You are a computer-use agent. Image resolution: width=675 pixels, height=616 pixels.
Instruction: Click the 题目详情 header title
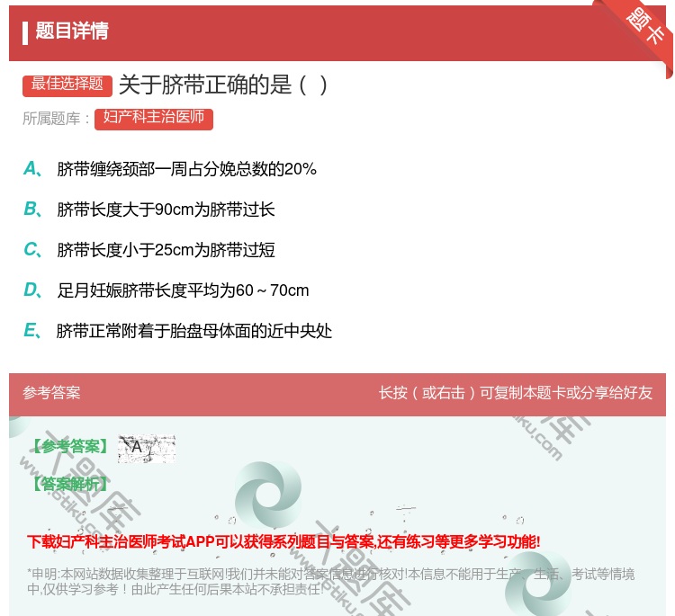point(72,31)
